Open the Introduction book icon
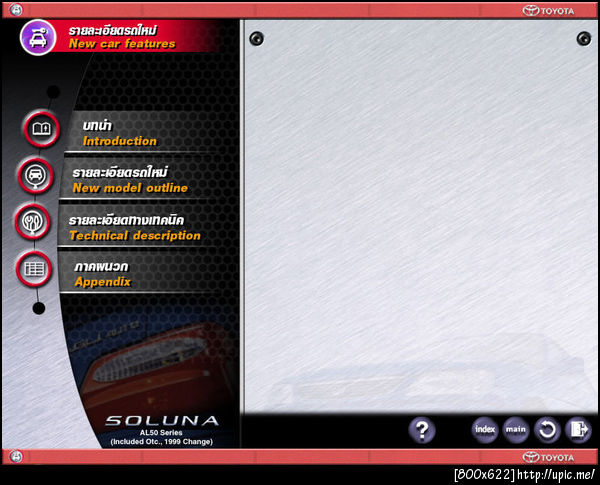The height and width of the screenshot is (485, 600). 42,128
